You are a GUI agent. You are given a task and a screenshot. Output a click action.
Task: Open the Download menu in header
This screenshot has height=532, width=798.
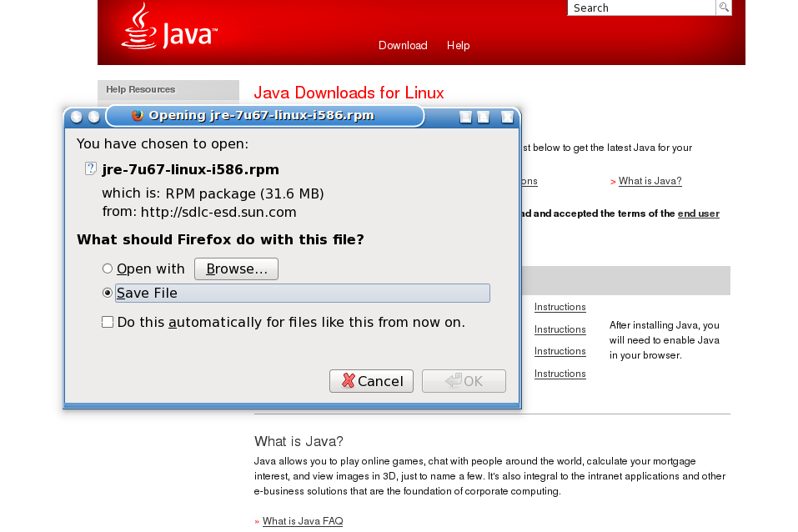click(403, 45)
